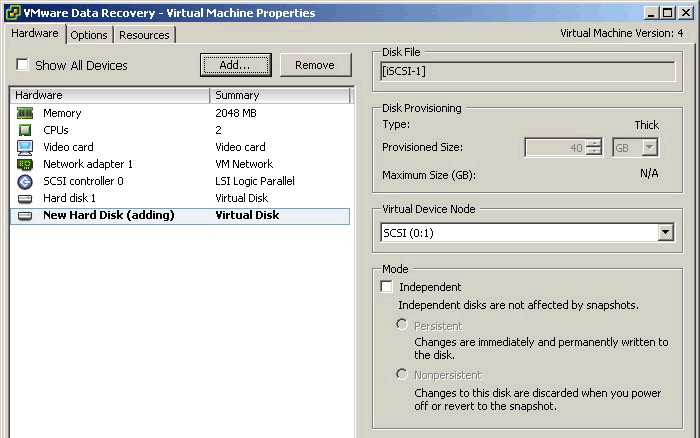Select the SCSI controller 0 icon
This screenshot has height=438, width=700.
(25, 181)
